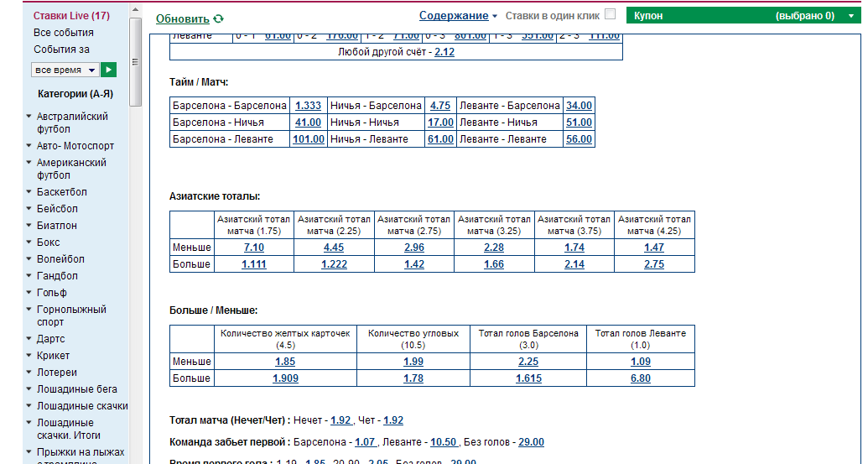Viewport: 868px width, 464px height.
Task: Click Меньше odds 1.74 for total 3.75
Action: (x=574, y=248)
